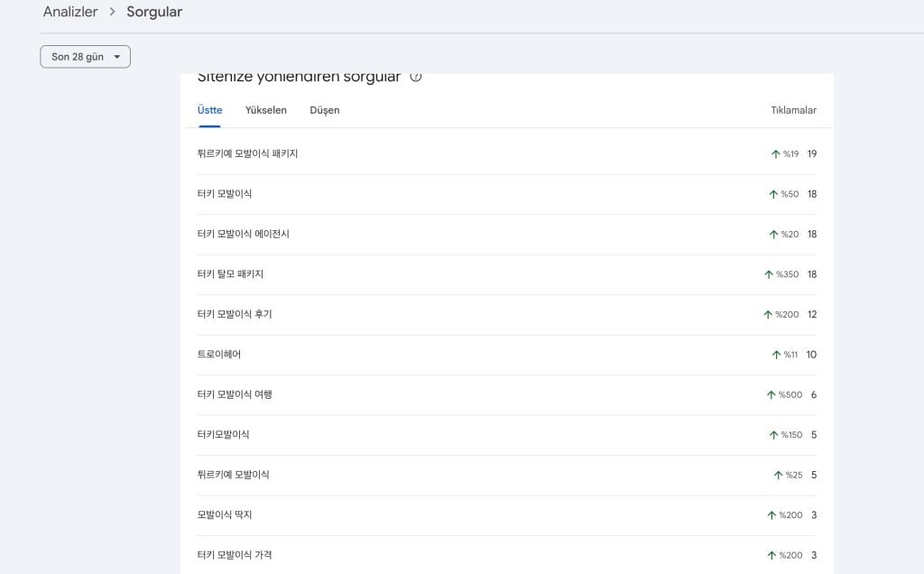
Task: Select the 터키 탈모 패키지 query
Action: 230,274
